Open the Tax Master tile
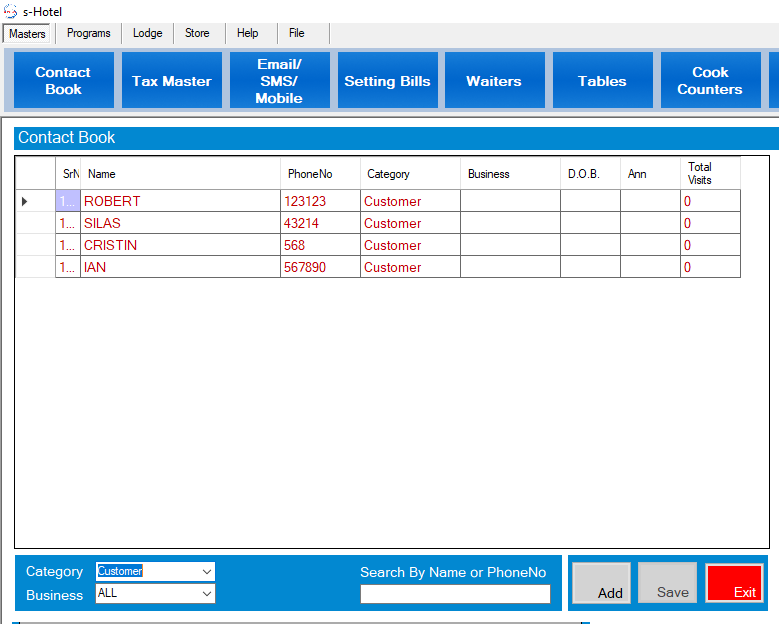779x624 pixels. click(171, 81)
